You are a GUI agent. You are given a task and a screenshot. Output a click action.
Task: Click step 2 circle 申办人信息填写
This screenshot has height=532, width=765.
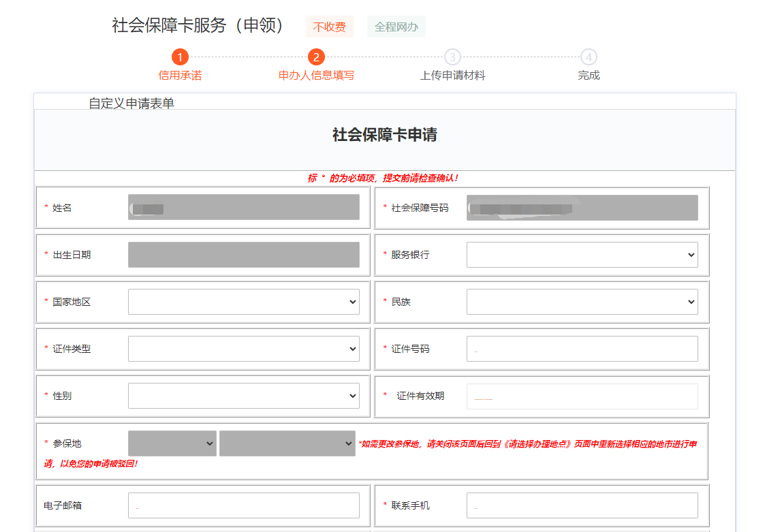click(316, 57)
